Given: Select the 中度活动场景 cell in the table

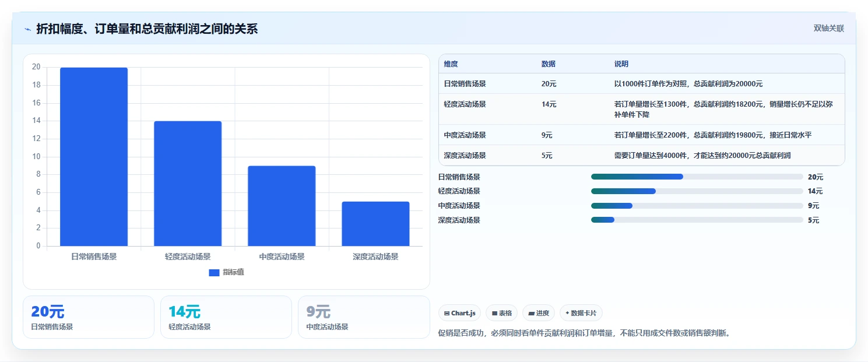Looking at the screenshot, I should [x=465, y=135].
